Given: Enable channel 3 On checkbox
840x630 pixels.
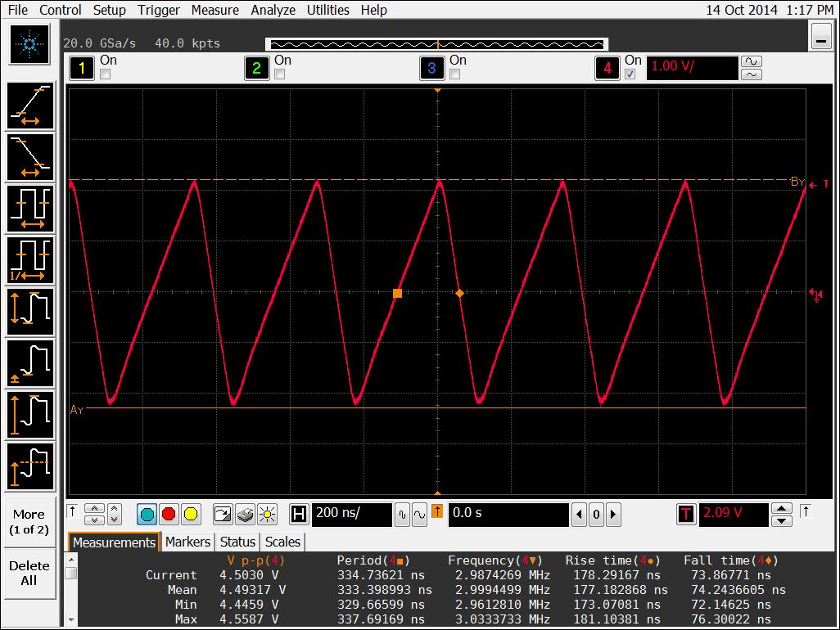Looking at the screenshot, I should click(455, 74).
